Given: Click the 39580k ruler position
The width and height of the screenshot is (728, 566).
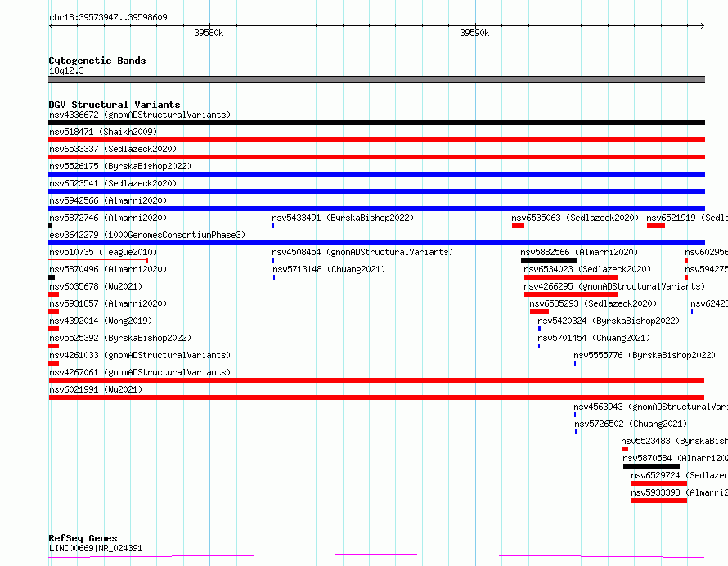Looking at the screenshot, I should click(x=209, y=33).
